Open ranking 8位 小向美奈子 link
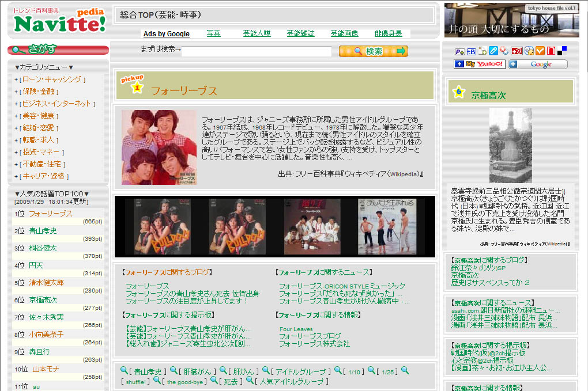The width and height of the screenshot is (588, 391). pyautogui.click(x=47, y=335)
